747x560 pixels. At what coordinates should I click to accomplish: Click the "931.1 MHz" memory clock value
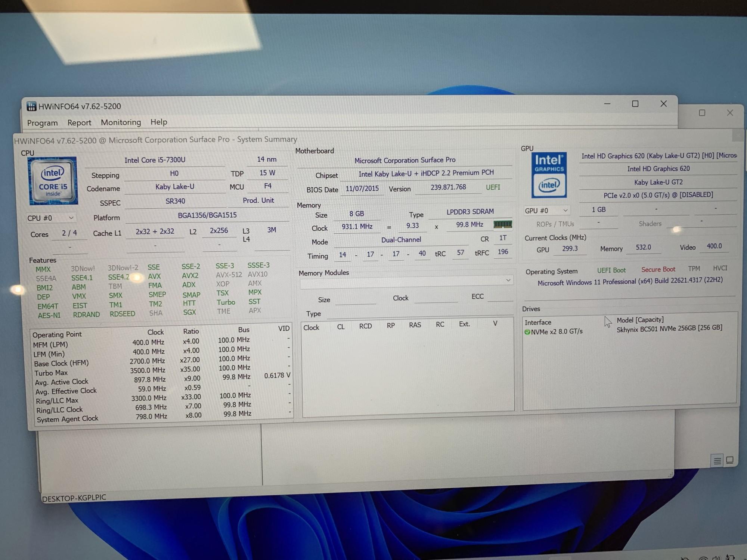[x=357, y=227]
